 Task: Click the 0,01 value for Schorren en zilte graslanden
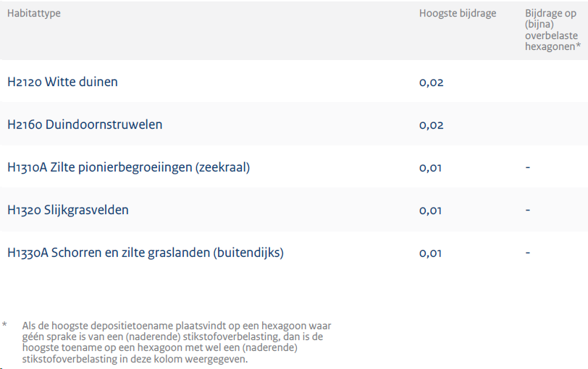430,253
